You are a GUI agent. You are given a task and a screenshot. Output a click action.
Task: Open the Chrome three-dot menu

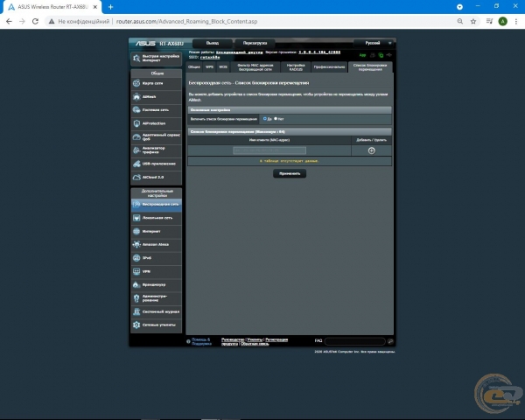[x=516, y=21]
